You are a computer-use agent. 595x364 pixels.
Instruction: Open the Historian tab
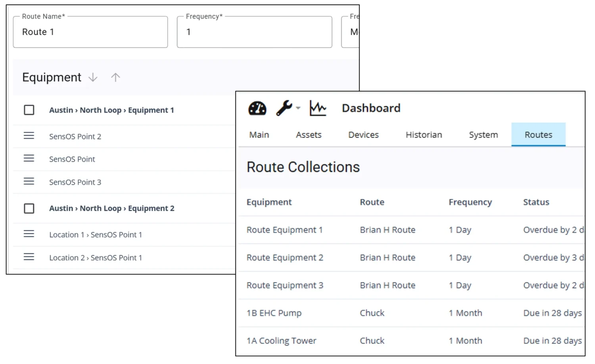(x=423, y=135)
